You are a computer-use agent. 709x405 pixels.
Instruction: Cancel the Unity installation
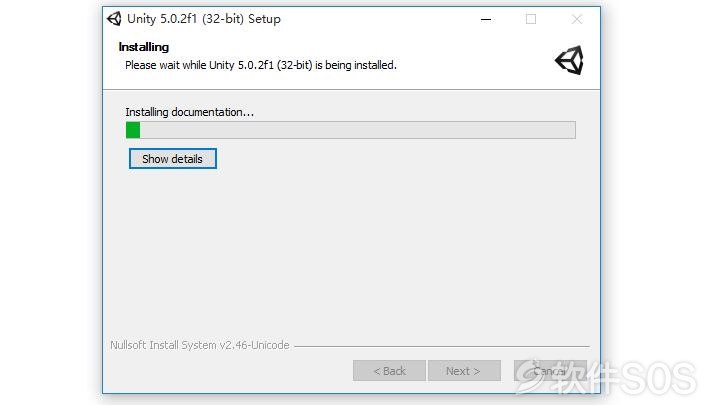pyautogui.click(x=550, y=371)
